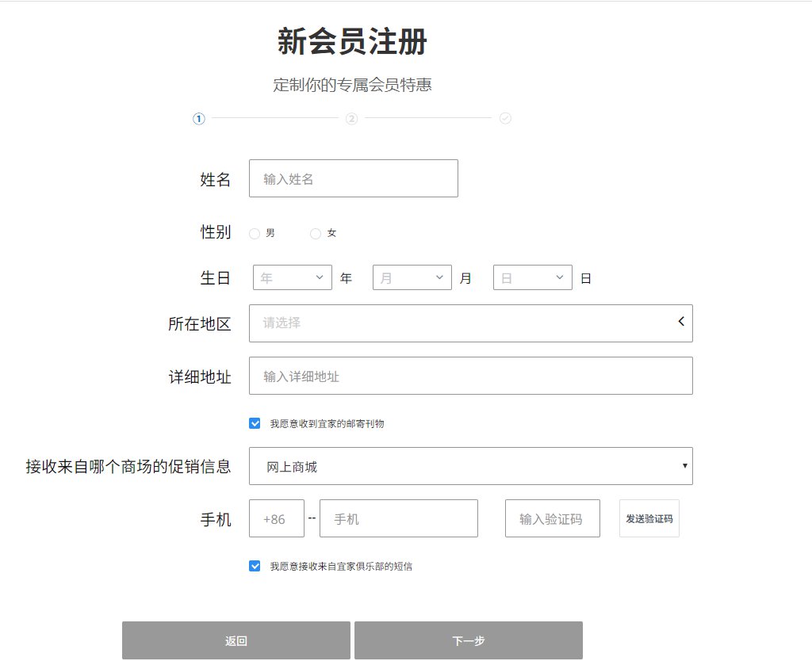Click the checkmark completion step icon
The image size is (812, 661).
[x=506, y=118]
